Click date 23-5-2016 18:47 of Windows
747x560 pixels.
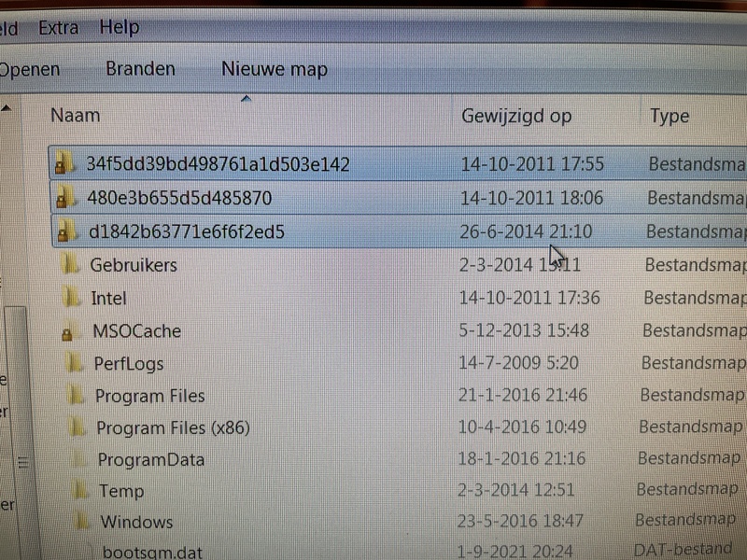point(520,521)
